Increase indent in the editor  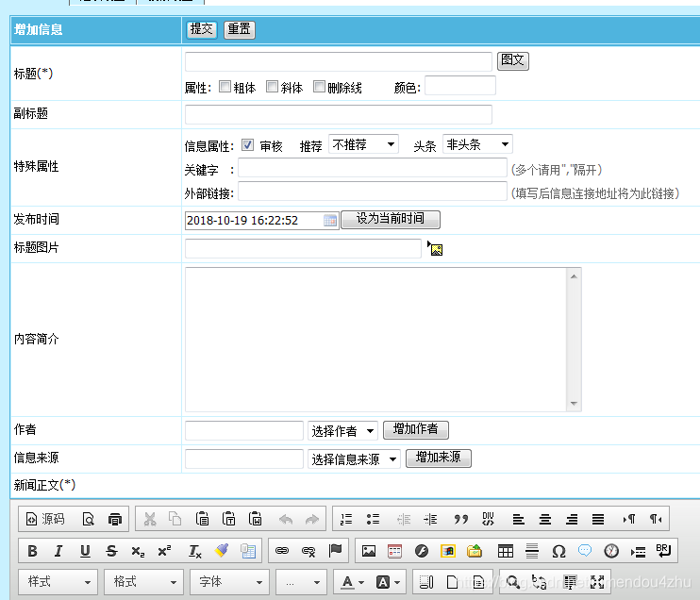tap(430, 519)
